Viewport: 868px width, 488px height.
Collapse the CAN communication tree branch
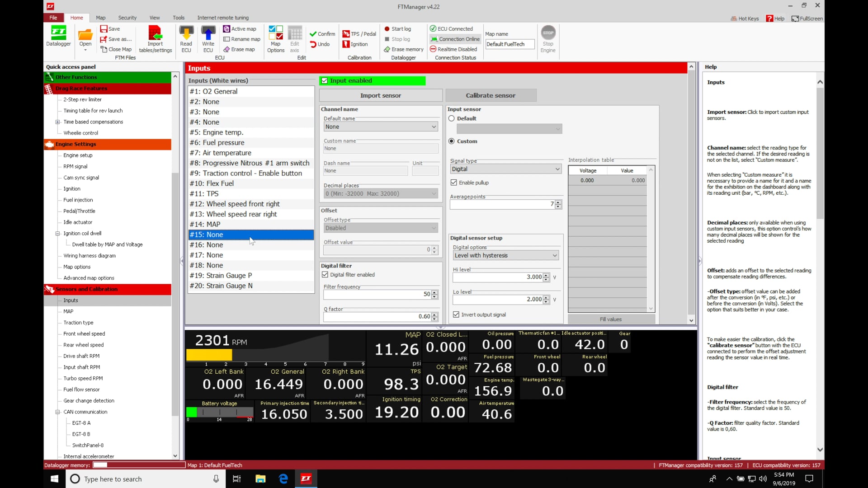tap(57, 412)
